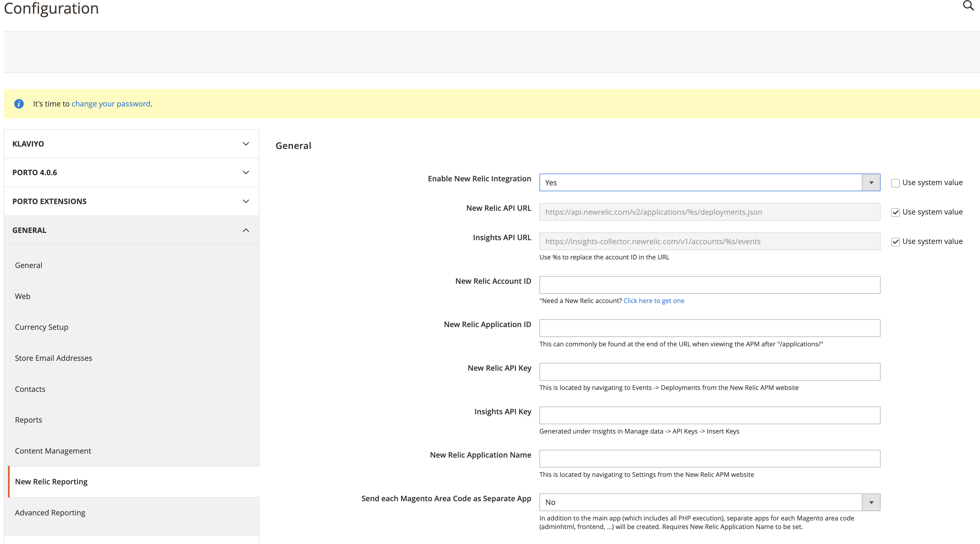Open the Web configuration tab
The width and height of the screenshot is (980, 544).
[23, 296]
